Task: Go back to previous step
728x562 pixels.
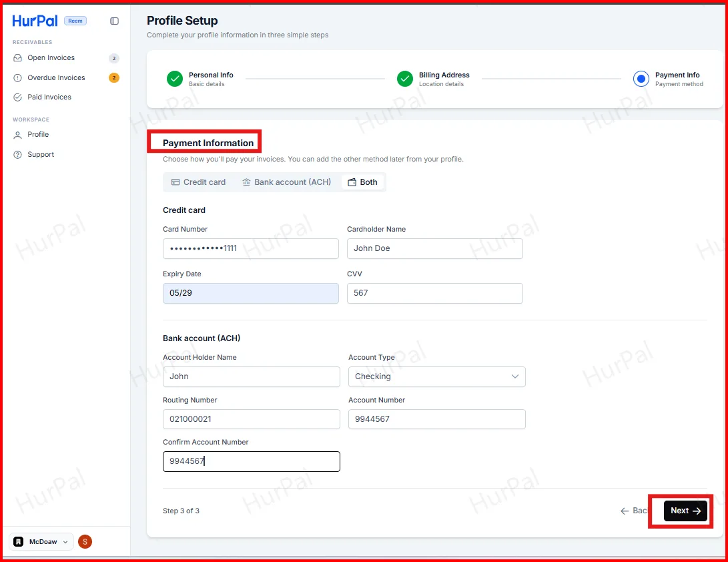Action: [634, 511]
